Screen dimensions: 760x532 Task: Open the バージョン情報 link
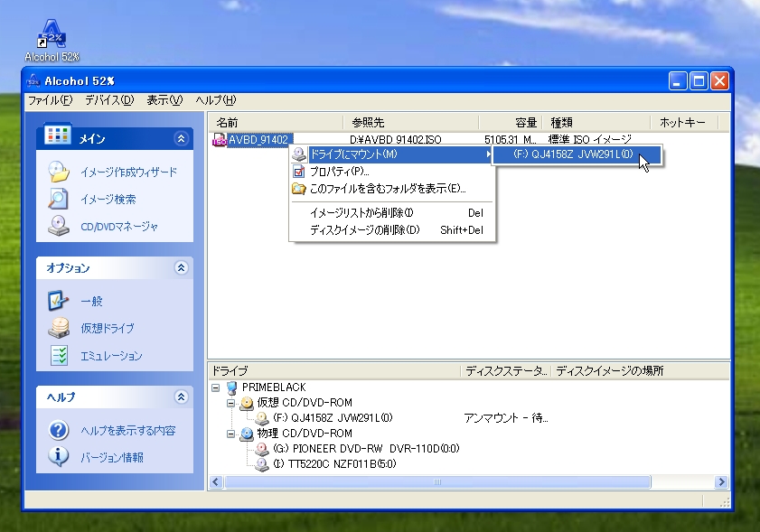[x=112, y=457]
